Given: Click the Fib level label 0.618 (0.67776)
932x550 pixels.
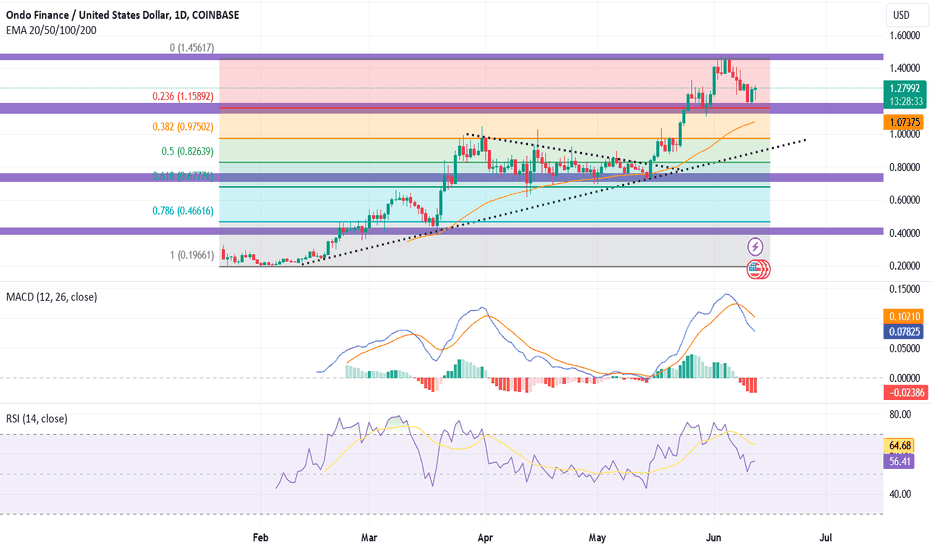Looking at the screenshot, I should coord(182,176).
